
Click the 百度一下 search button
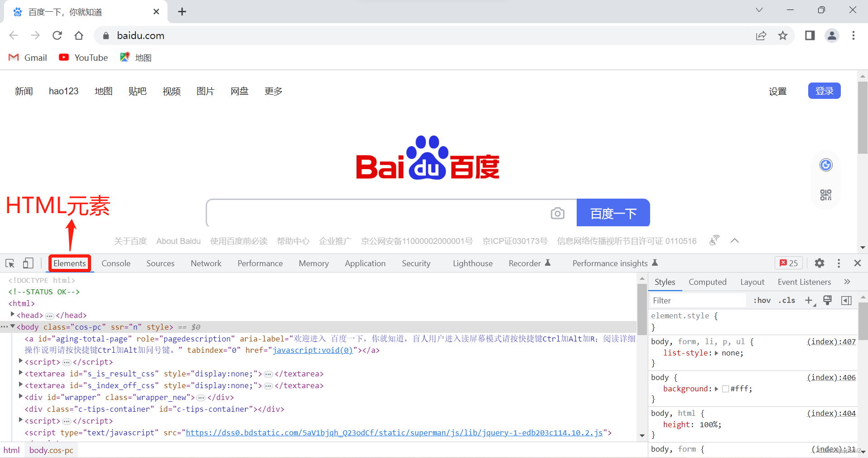coord(613,213)
